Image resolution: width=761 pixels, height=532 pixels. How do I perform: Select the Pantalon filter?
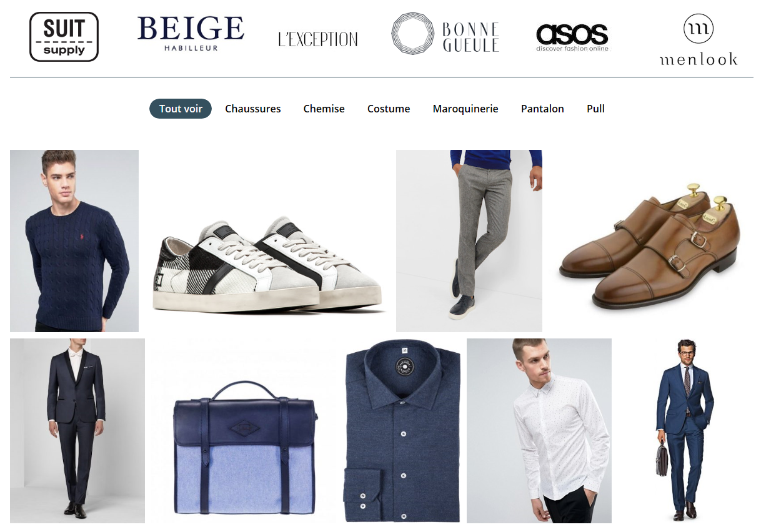tap(542, 109)
